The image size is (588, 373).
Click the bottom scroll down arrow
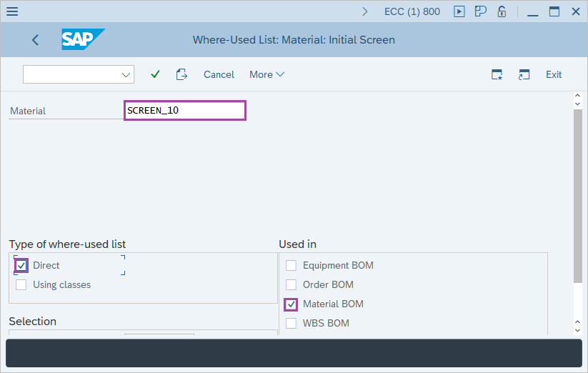pos(577,330)
